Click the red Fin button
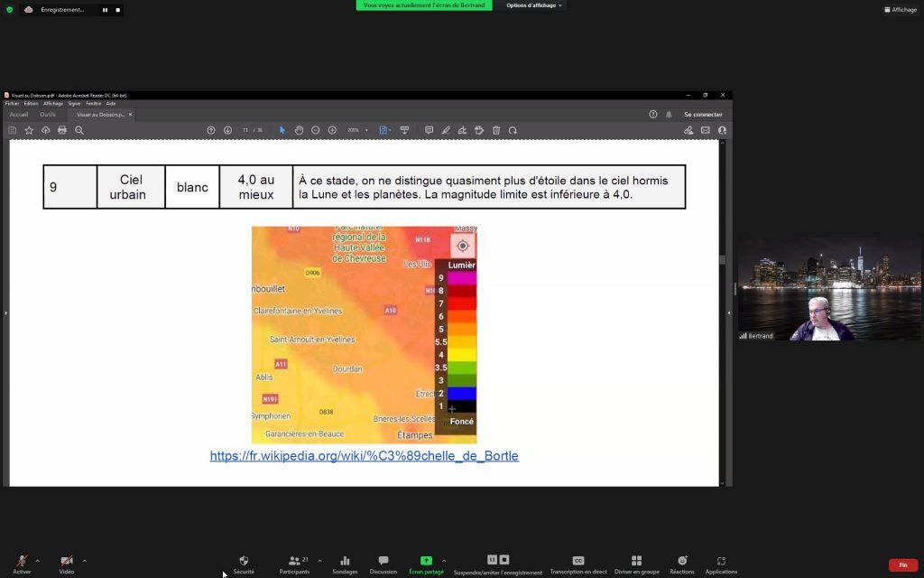The image size is (924, 578). (x=902, y=565)
